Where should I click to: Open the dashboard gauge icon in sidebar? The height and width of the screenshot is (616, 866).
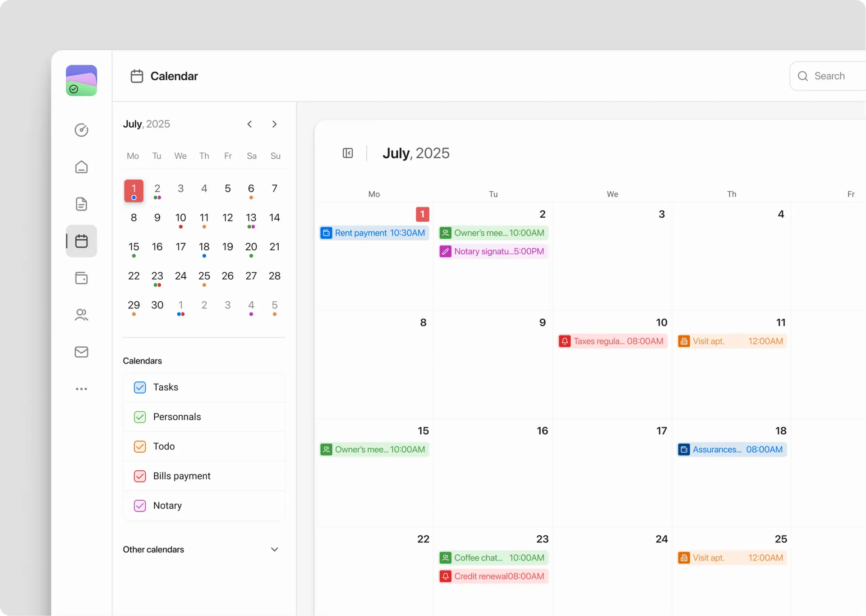point(81,130)
